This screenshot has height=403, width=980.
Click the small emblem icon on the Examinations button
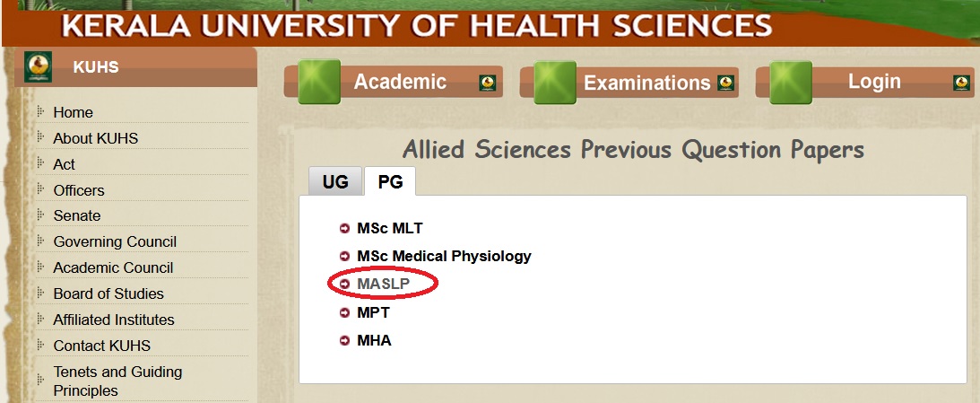[725, 83]
